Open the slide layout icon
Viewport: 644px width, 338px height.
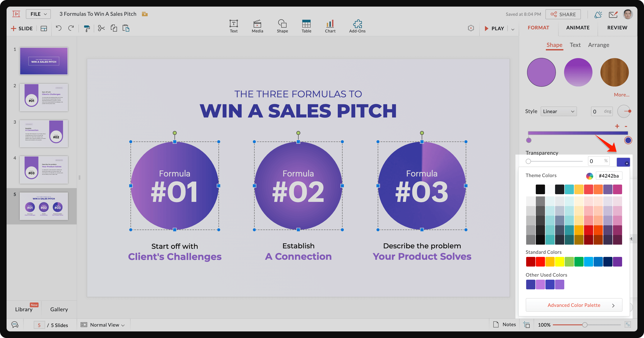(44, 28)
